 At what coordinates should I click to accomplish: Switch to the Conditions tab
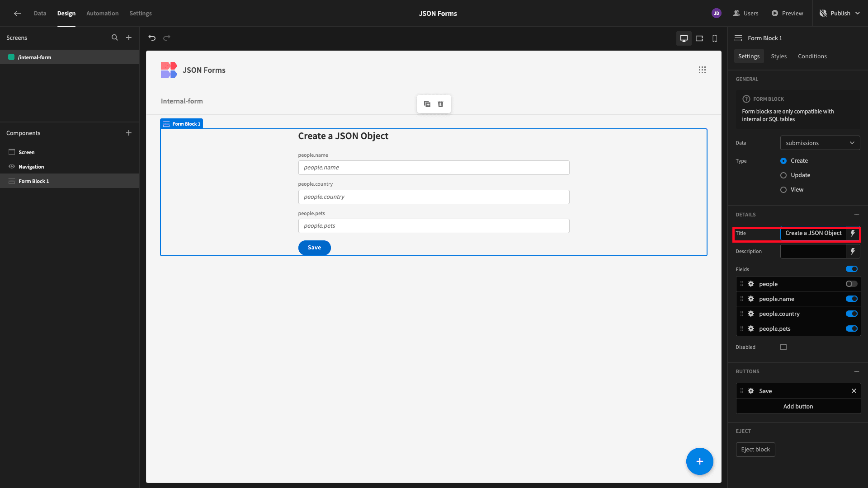click(812, 56)
